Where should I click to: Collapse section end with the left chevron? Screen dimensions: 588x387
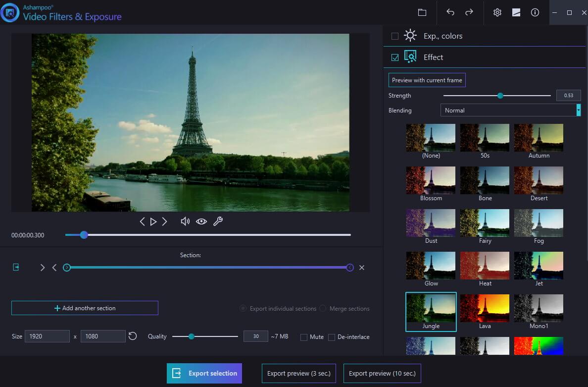54,267
